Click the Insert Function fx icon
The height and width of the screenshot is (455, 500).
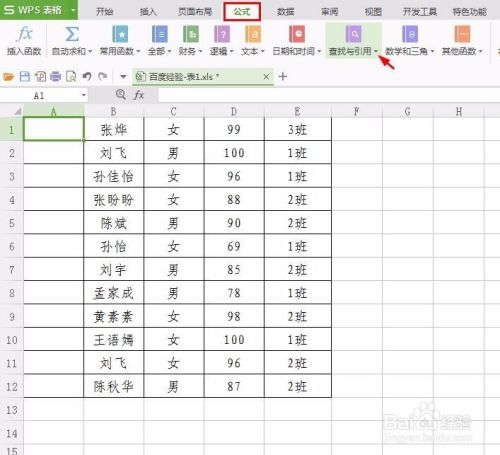pos(25,34)
